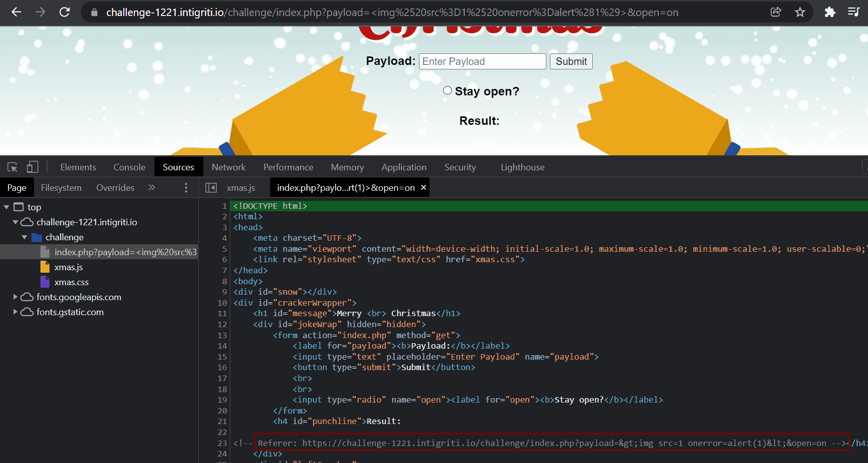Close the index.php source file tab

424,188
